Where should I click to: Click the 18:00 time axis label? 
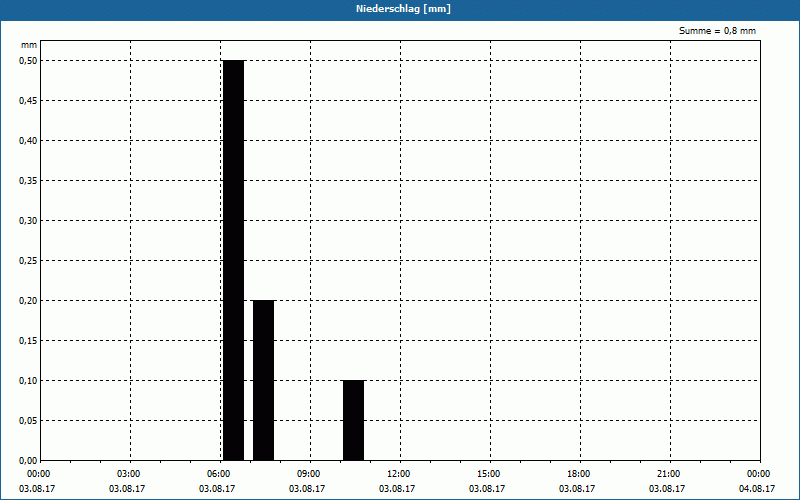tap(579, 474)
